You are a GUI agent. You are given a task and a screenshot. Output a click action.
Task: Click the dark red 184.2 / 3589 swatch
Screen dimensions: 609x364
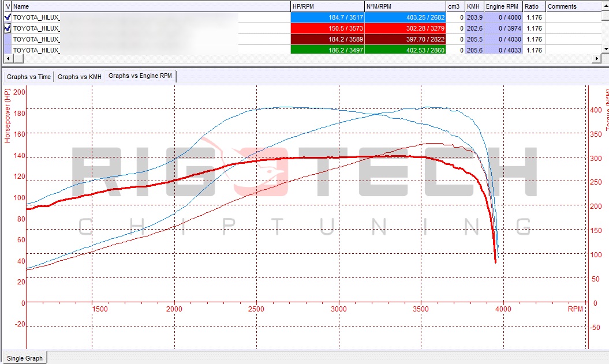pyautogui.click(x=327, y=39)
